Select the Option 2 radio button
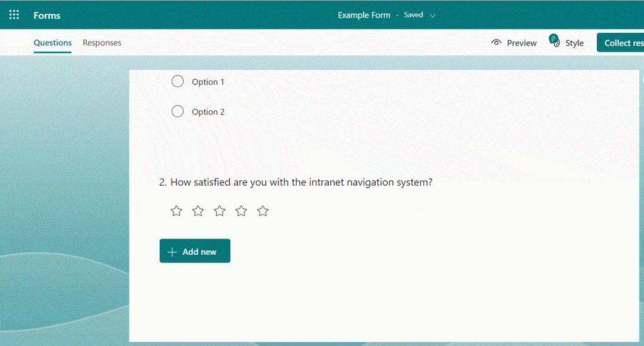 tap(177, 111)
